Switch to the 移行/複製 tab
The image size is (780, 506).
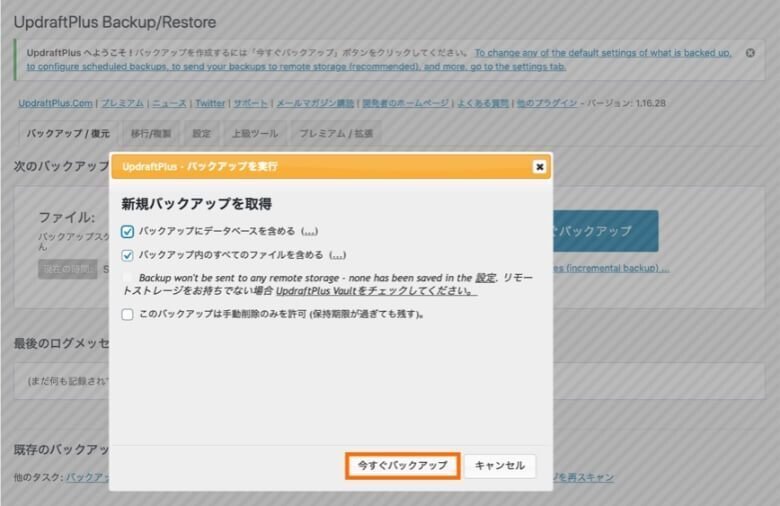pyautogui.click(x=151, y=133)
